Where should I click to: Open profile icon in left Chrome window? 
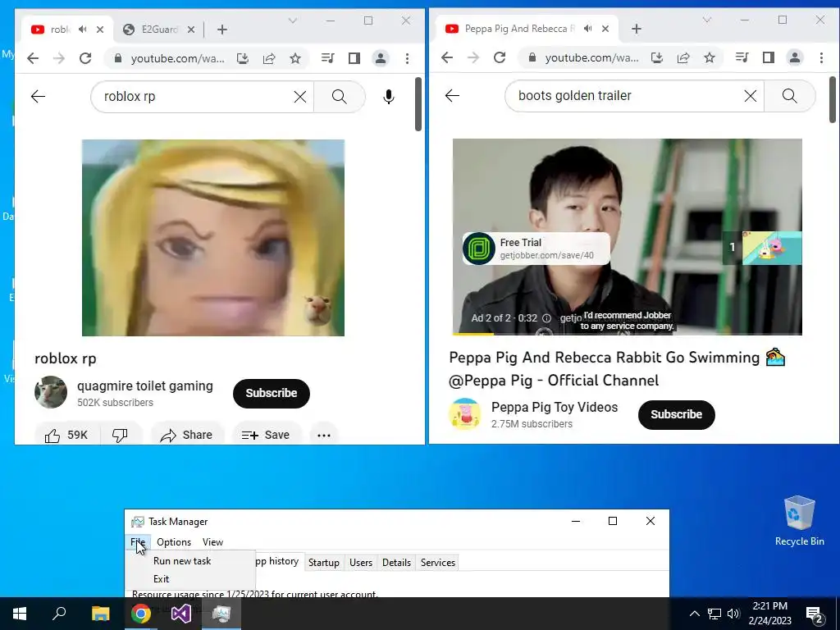[x=381, y=58]
